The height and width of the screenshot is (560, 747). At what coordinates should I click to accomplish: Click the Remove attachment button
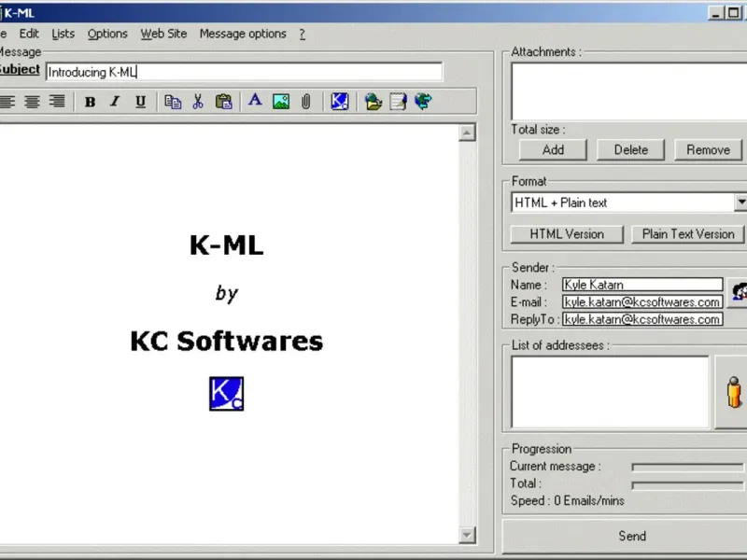point(708,150)
